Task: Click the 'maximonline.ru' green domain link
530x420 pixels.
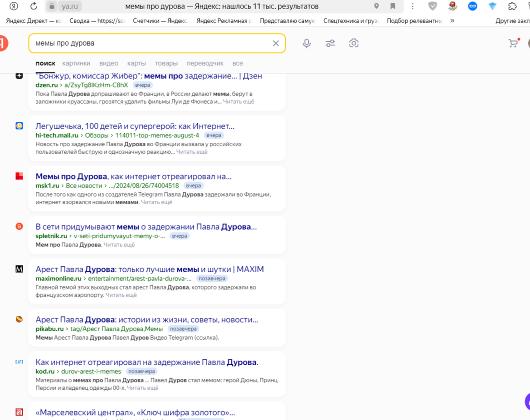Action: pos(58,279)
